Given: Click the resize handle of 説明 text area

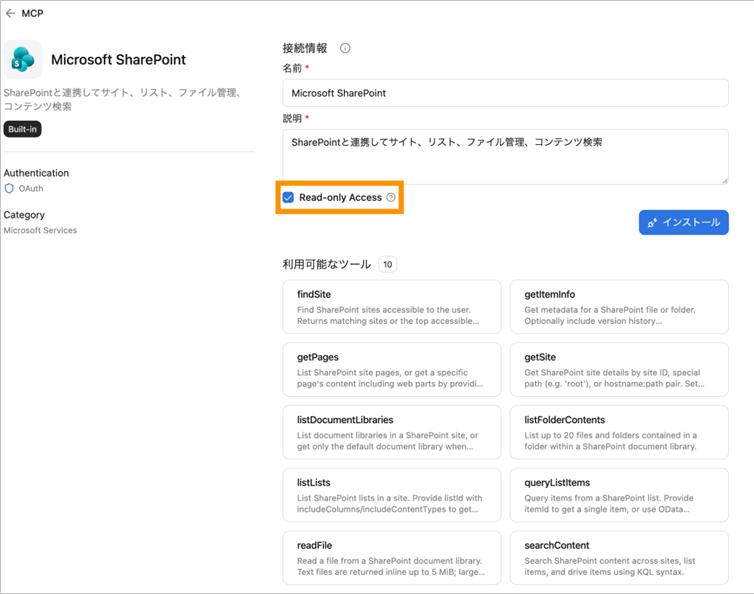Looking at the screenshot, I should coord(725,181).
